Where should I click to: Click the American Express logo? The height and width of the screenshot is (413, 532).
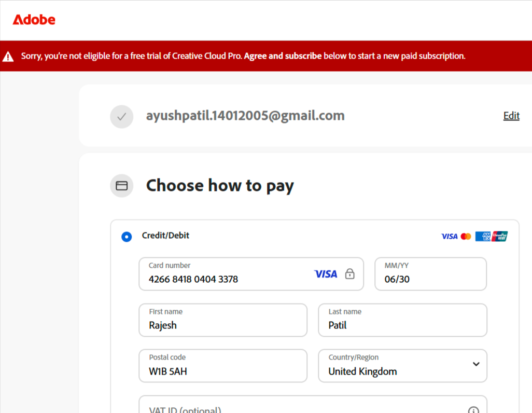(483, 237)
